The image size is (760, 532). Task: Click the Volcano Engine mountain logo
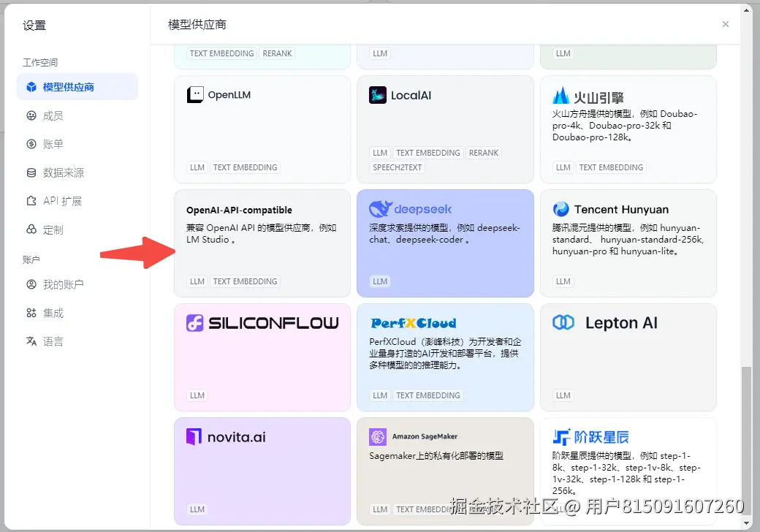(x=560, y=96)
